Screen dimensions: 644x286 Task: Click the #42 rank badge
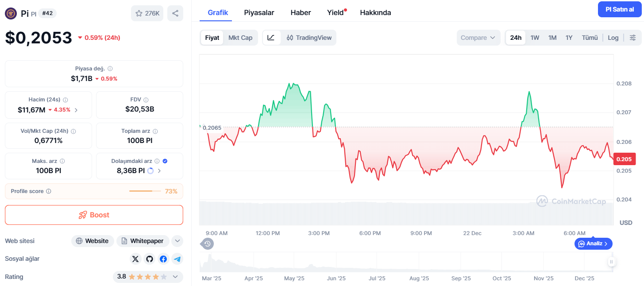coord(47,13)
